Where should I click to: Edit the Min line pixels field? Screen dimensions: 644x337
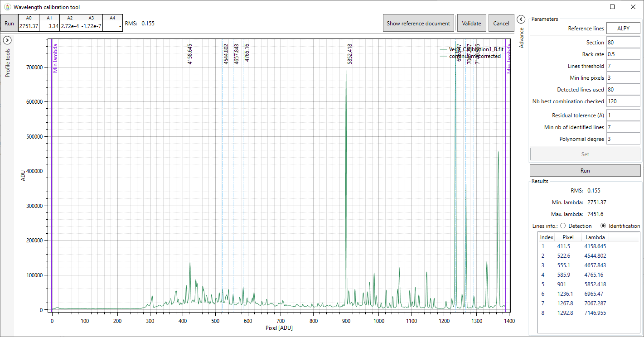coord(623,78)
